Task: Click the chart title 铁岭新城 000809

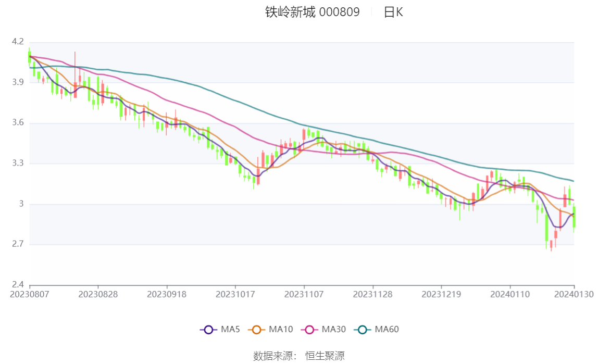Action: pyautogui.click(x=313, y=12)
